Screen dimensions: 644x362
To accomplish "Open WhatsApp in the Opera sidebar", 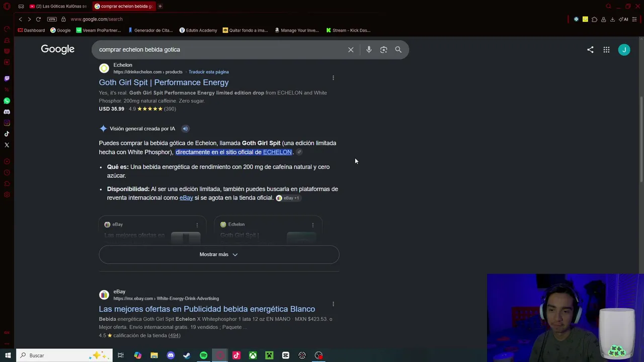I will (x=7, y=101).
